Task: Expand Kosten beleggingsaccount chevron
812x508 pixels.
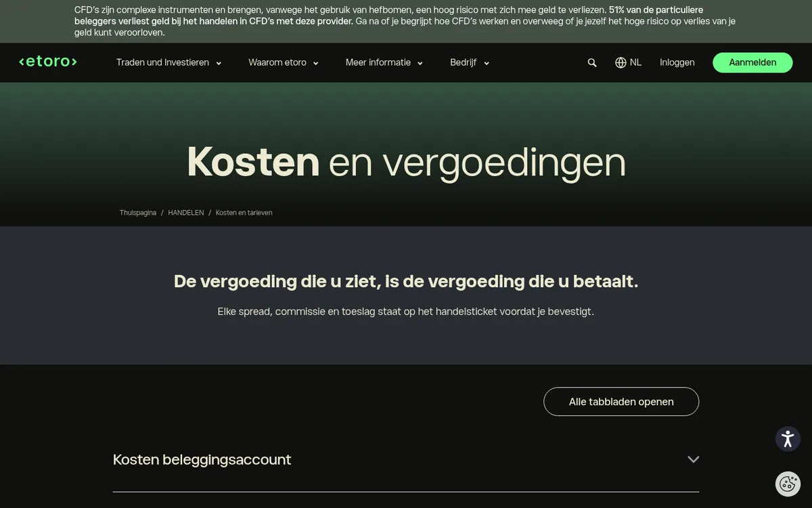Action: (x=693, y=459)
